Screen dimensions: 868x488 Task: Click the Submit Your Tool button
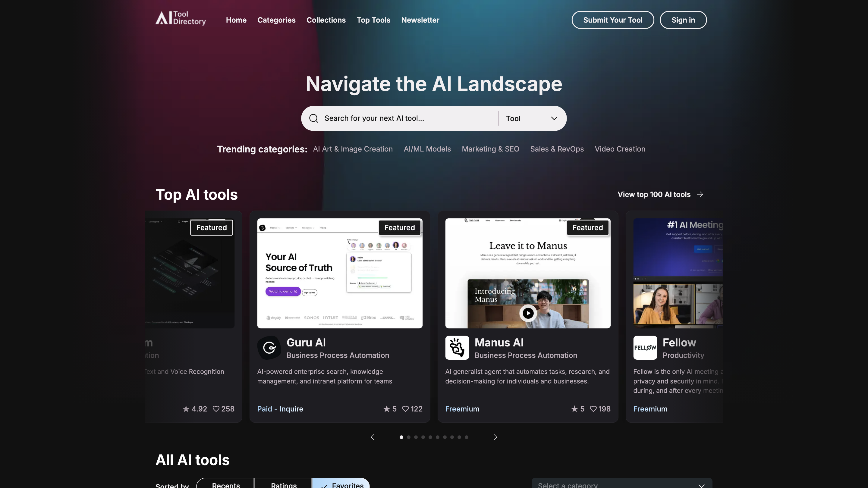[613, 20]
